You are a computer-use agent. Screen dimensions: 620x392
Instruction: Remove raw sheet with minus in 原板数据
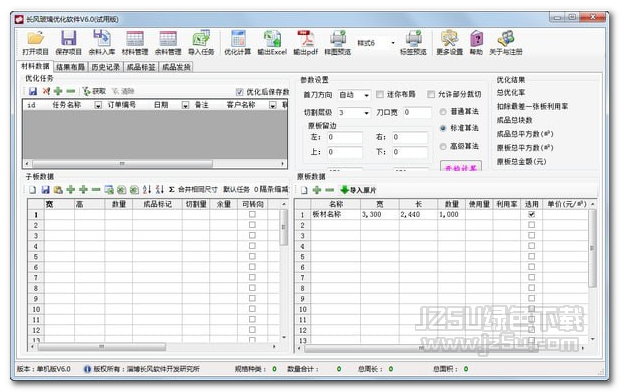329,190
